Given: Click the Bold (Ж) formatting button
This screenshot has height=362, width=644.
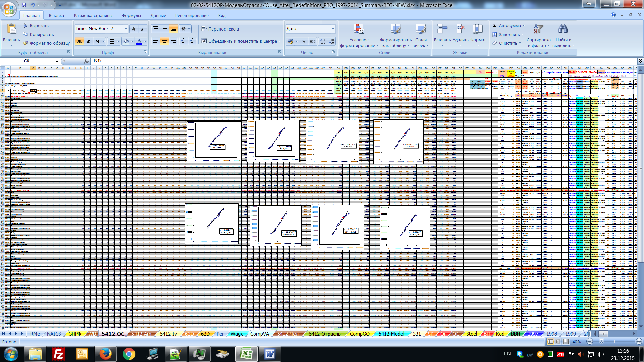Looking at the screenshot, I should click(x=79, y=41).
